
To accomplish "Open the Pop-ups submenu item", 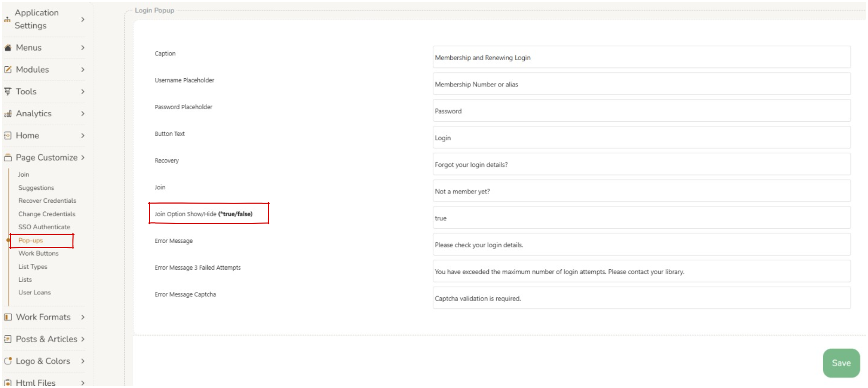I will [x=31, y=240].
